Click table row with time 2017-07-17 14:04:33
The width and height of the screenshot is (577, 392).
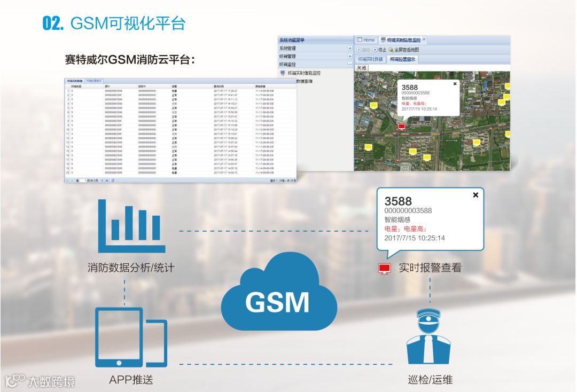[181, 173]
